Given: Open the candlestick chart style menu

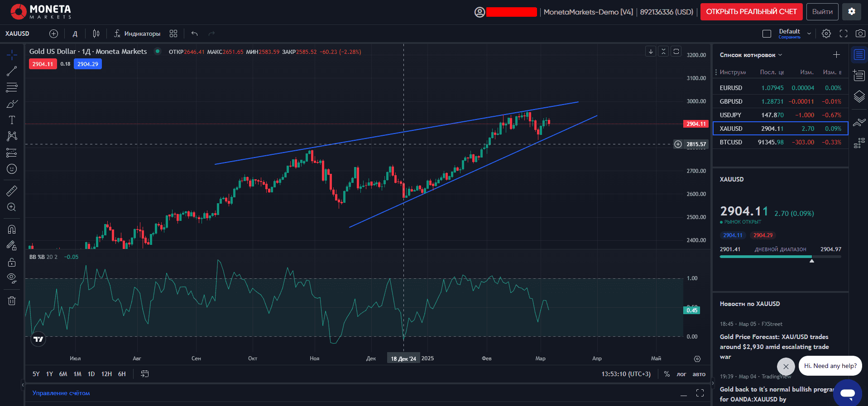Looking at the screenshot, I should click(96, 33).
